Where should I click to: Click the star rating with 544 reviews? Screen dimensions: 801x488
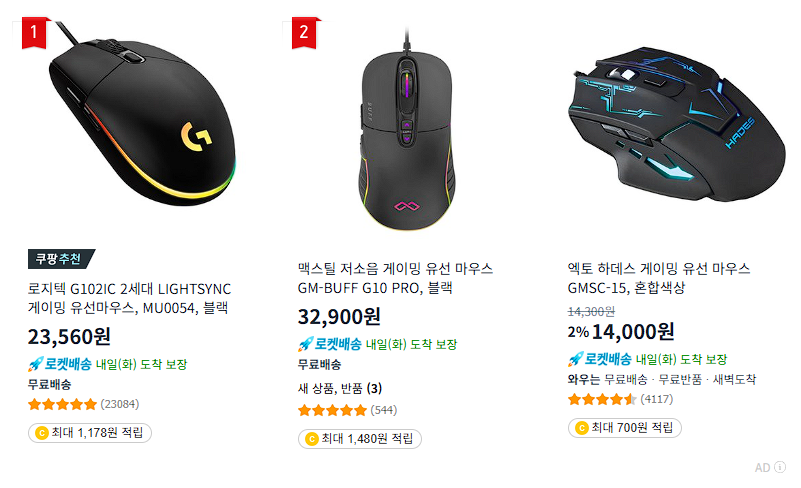tap(333, 410)
